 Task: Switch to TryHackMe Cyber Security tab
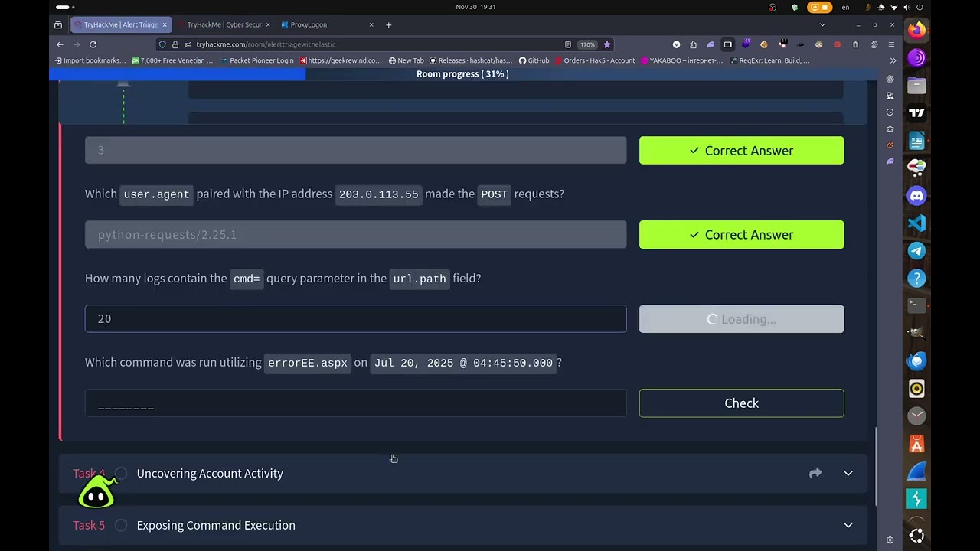click(224, 24)
